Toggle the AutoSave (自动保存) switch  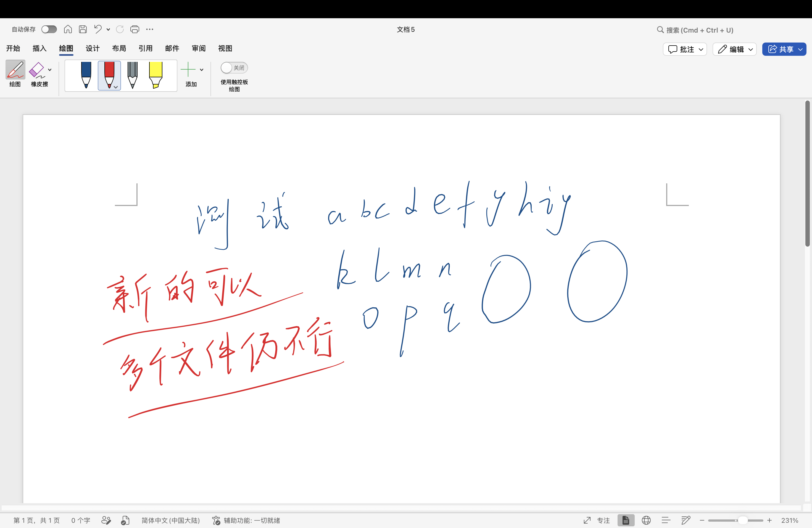pos(49,29)
